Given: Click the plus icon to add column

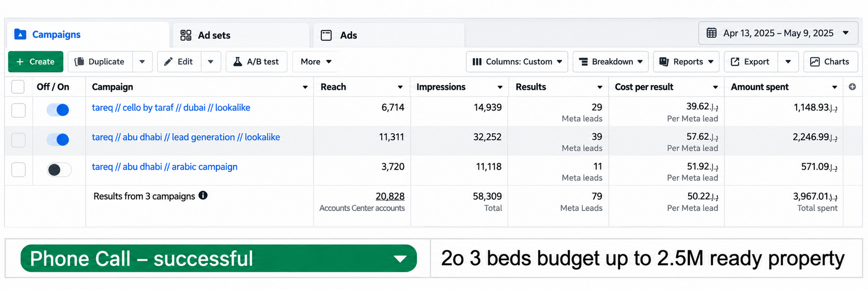Looking at the screenshot, I should click(x=853, y=87).
